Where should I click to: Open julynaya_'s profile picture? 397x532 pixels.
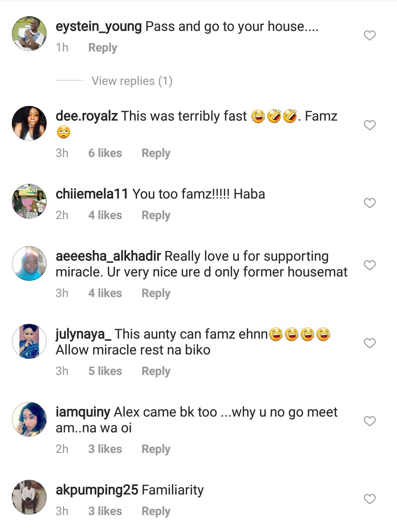[x=29, y=341]
